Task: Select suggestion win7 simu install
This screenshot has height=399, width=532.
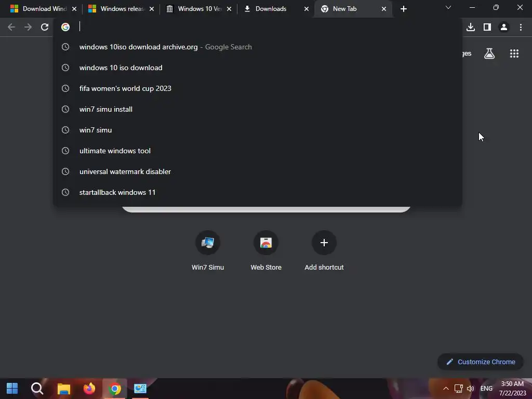Action: (x=258, y=109)
